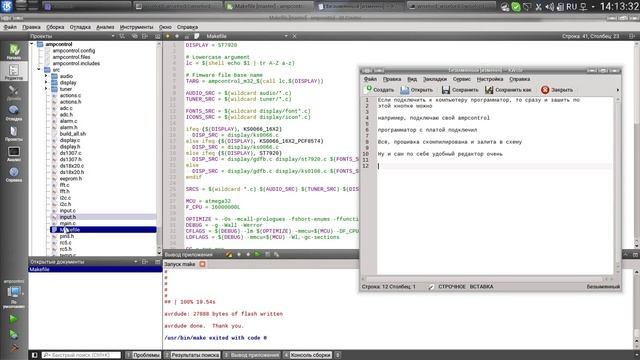This screenshot has height=360, width=640.
Task: Open the Проекты panel view dropdown
Action: (113, 36)
